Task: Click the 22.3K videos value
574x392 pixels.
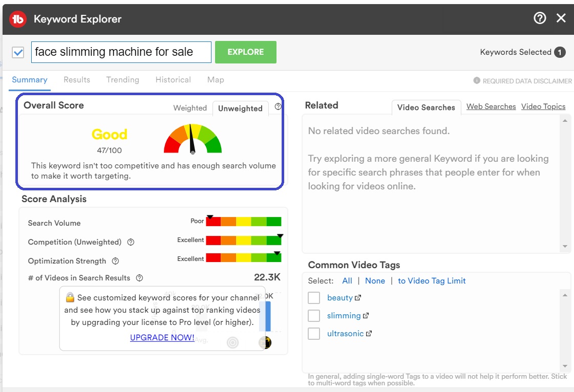Action: 267,277
